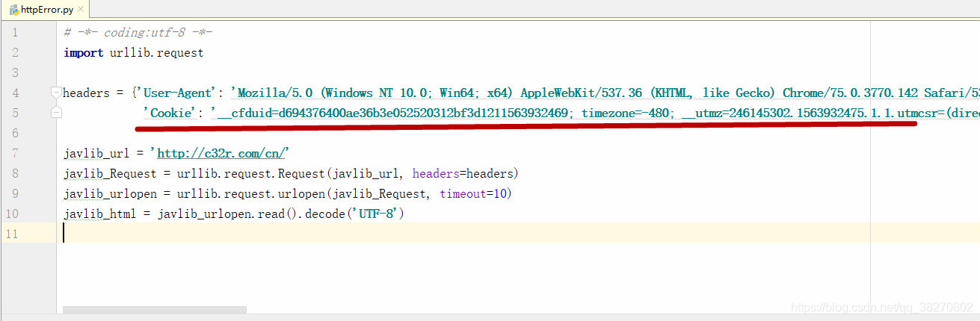Click the Python file icon on httpError.py tab

click(x=13, y=10)
